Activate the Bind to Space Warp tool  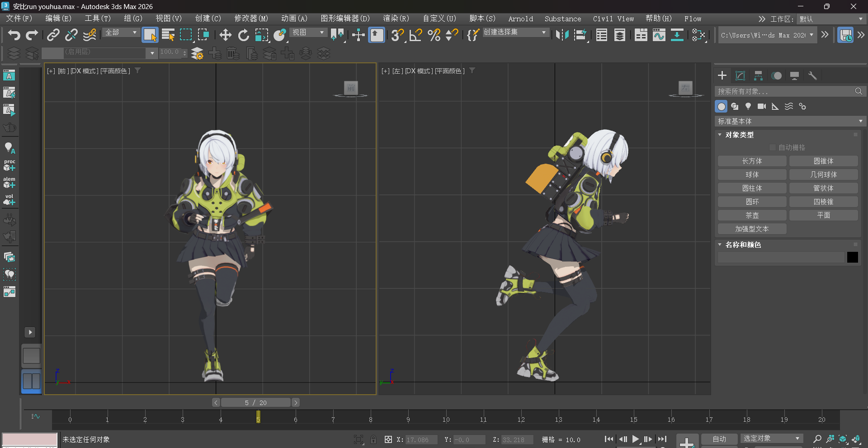90,35
